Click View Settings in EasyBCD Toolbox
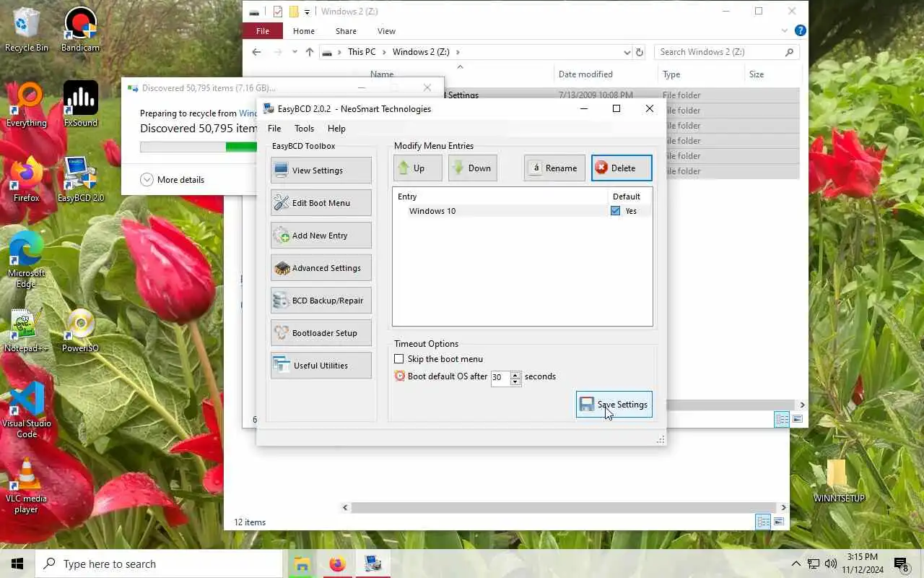This screenshot has width=924, height=578. coord(321,171)
